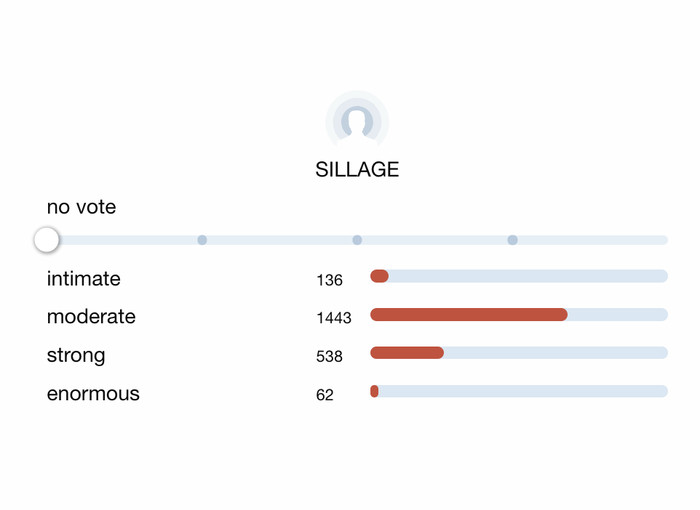Screen dimensions: 700x510
Task: Click the SILLAGE heading text
Action: (x=357, y=170)
